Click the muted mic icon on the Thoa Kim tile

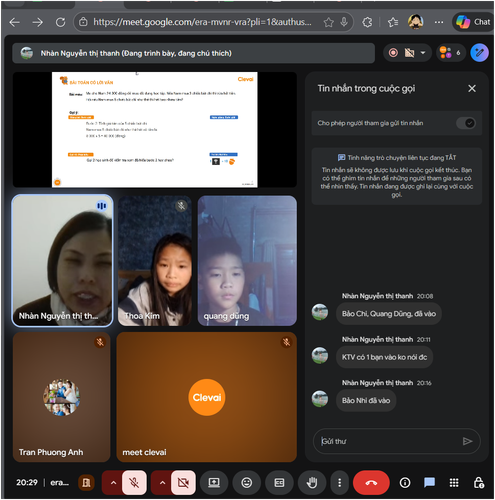point(181,206)
